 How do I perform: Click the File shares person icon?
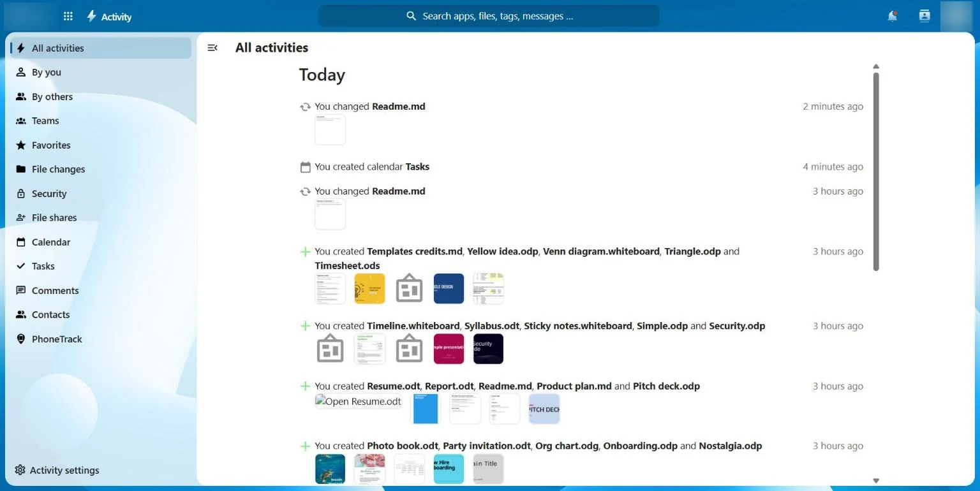click(x=21, y=218)
